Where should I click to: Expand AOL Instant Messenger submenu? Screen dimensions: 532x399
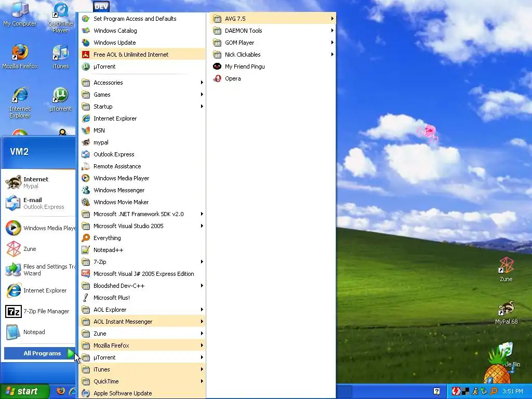pos(142,321)
